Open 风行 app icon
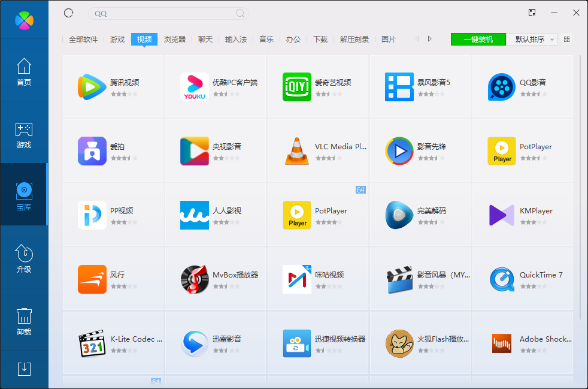 pyautogui.click(x=92, y=279)
